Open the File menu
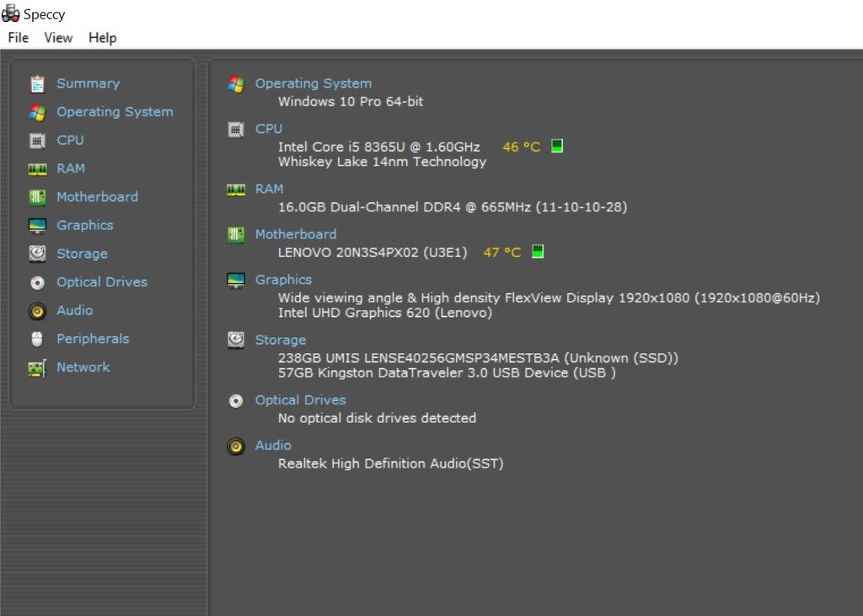Screen dimensions: 863x616 pyautogui.click(x=19, y=38)
